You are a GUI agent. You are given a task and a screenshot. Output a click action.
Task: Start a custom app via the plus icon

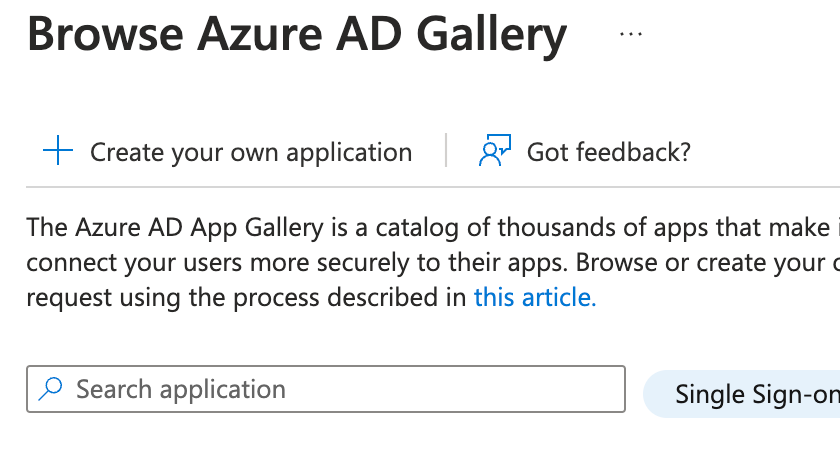(58, 151)
